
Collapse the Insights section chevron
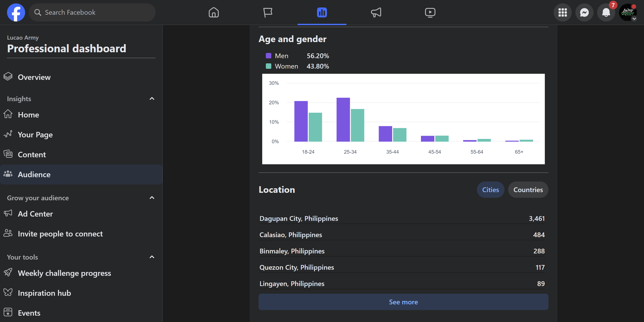tap(152, 99)
